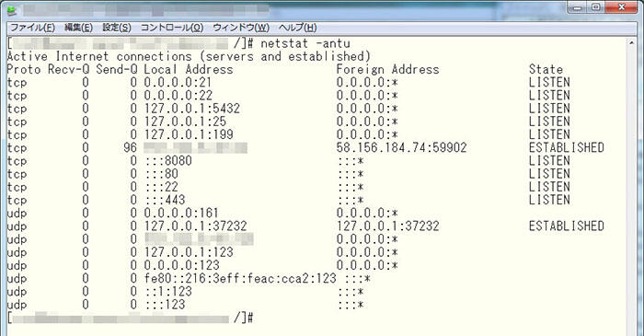The width and height of the screenshot is (644, 336).
Task: Click the 127.0.0.1:5432 local address
Action: coord(191,109)
